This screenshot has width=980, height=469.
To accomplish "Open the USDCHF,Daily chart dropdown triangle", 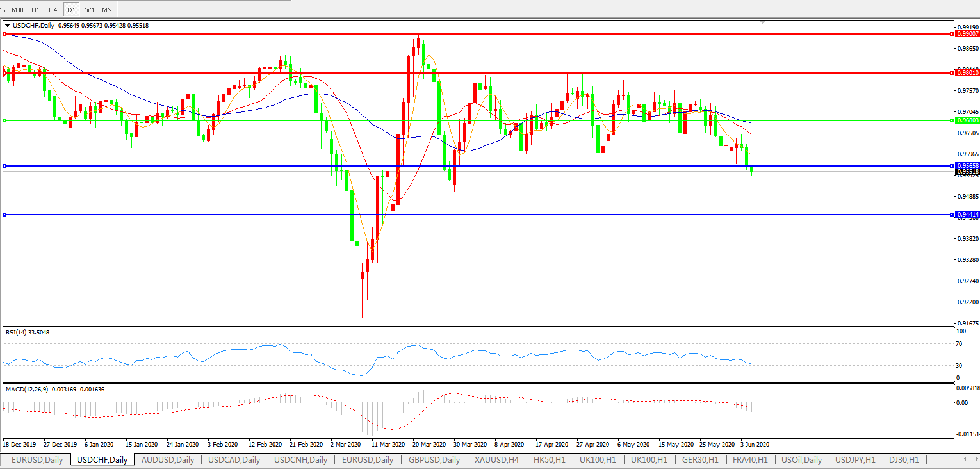I will click(7, 26).
